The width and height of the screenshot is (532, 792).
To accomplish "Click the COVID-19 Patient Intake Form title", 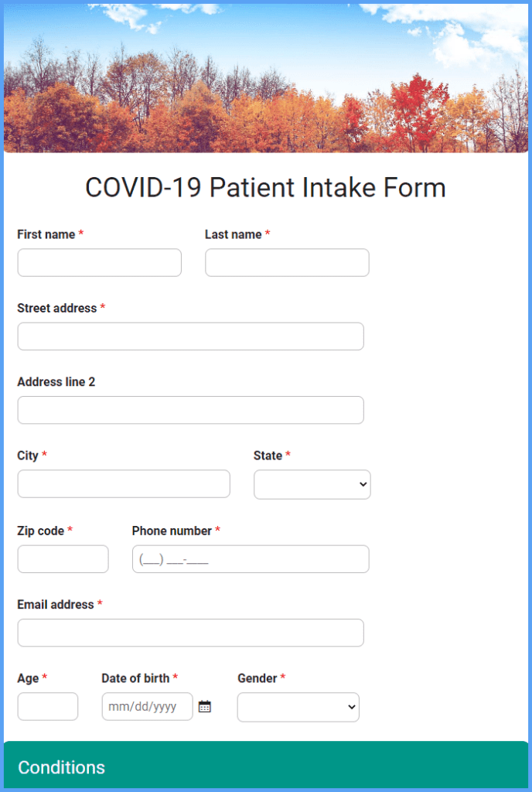I will [x=266, y=187].
